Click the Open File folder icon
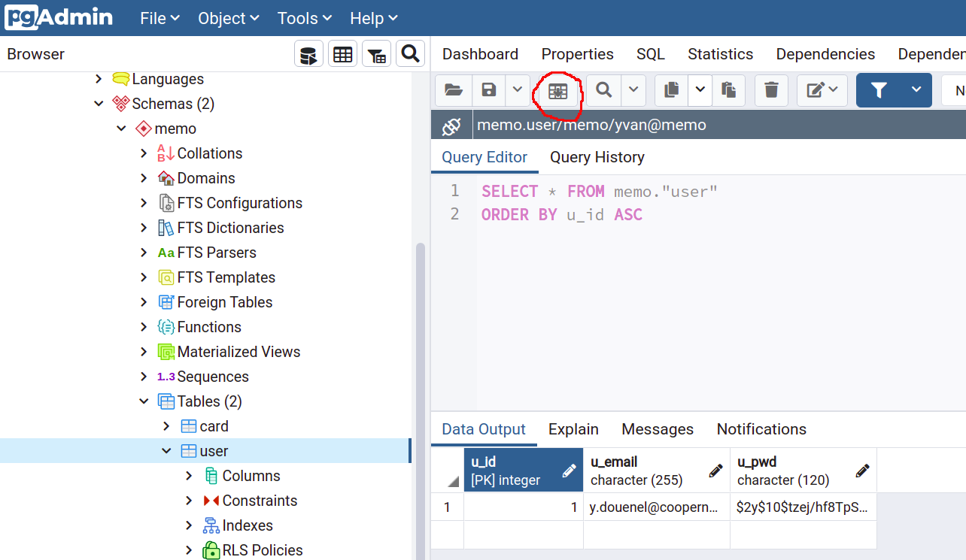Image resolution: width=966 pixels, height=560 pixels. pos(454,90)
